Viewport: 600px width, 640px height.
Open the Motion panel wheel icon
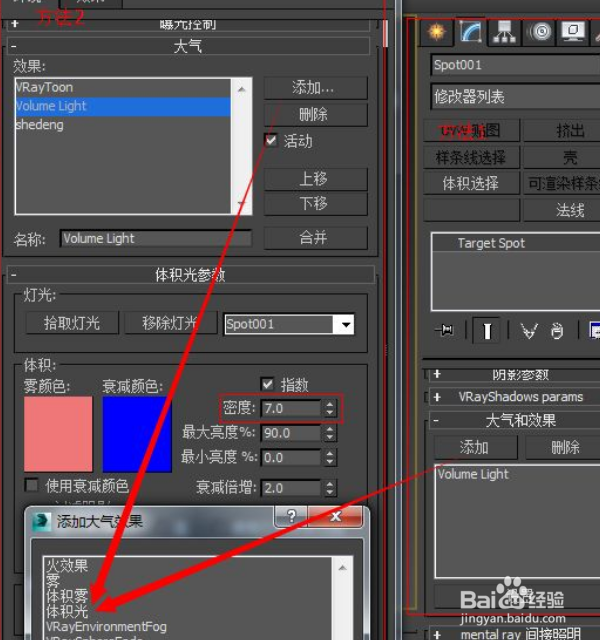coord(540,31)
